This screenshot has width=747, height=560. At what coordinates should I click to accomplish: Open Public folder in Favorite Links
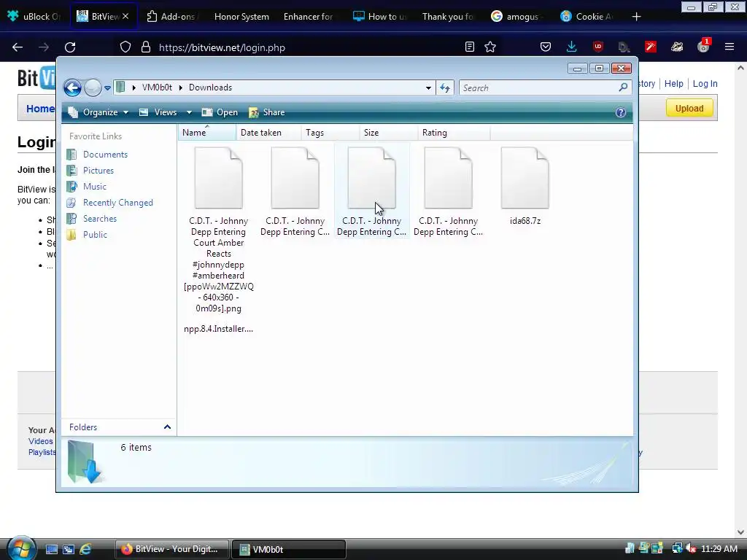tap(95, 235)
